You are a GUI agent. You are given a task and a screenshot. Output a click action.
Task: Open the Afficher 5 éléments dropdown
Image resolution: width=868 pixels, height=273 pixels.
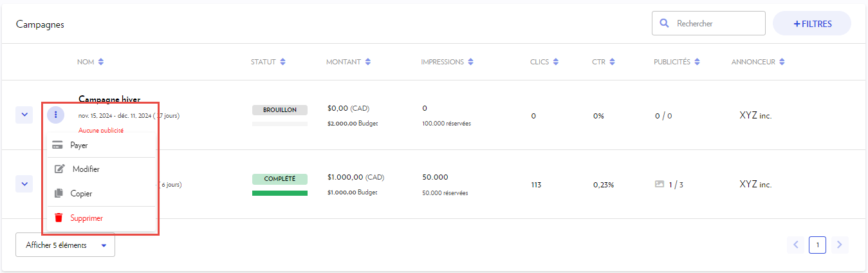coord(65,245)
